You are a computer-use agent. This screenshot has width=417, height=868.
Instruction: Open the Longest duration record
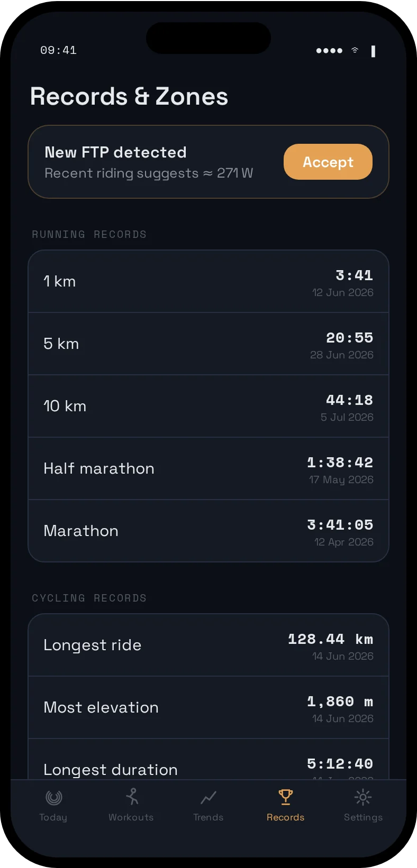click(208, 759)
